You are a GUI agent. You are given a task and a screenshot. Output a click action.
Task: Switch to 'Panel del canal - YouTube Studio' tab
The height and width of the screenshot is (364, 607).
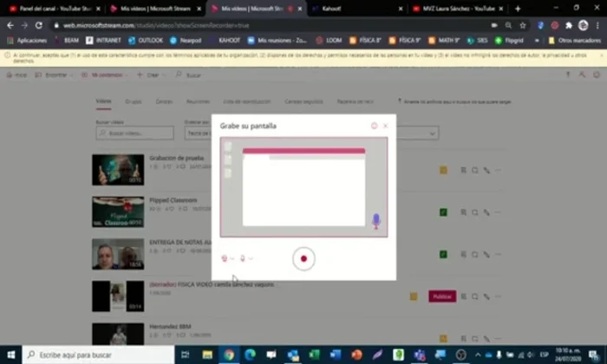(x=54, y=9)
